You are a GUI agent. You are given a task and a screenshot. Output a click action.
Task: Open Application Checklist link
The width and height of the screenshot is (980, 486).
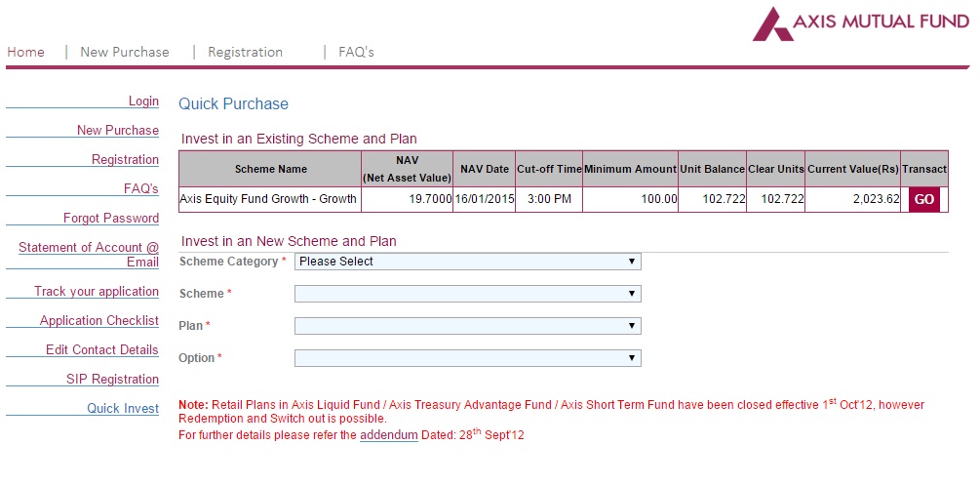tap(99, 320)
